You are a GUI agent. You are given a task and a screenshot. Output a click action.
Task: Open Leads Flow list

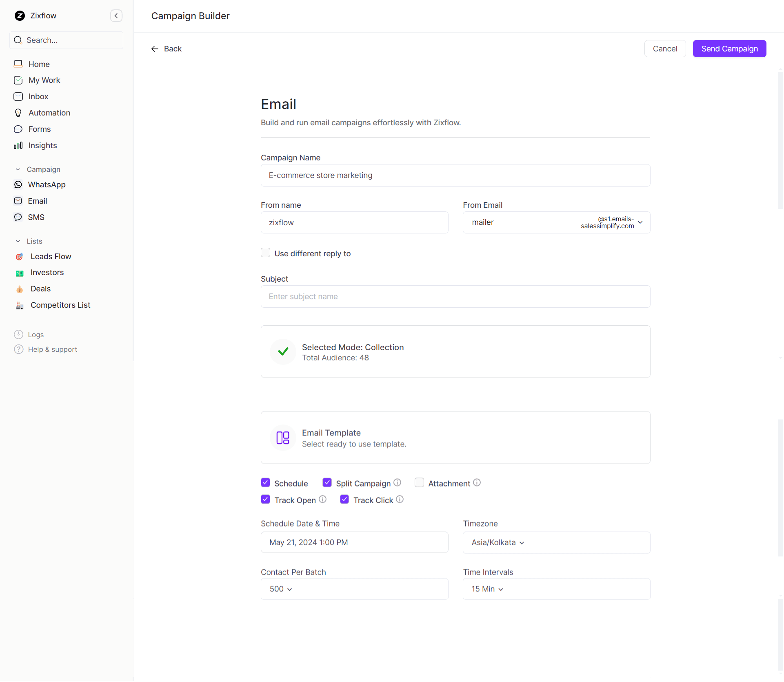[51, 256]
